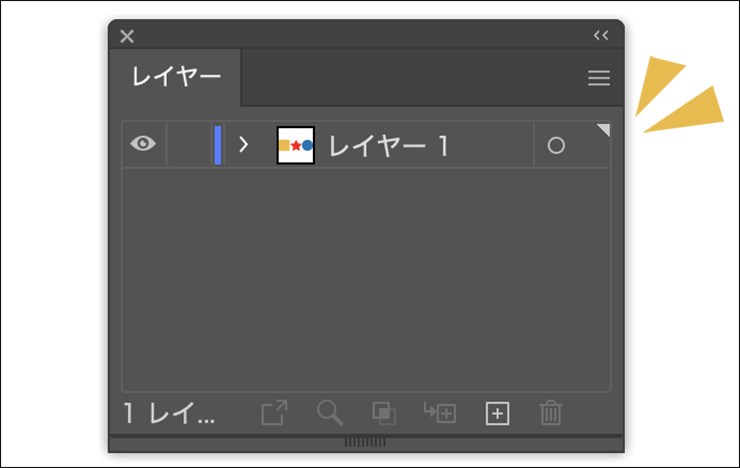Collapse the panel with the double-arrow icon
This screenshot has height=468, width=740.
[x=600, y=36]
